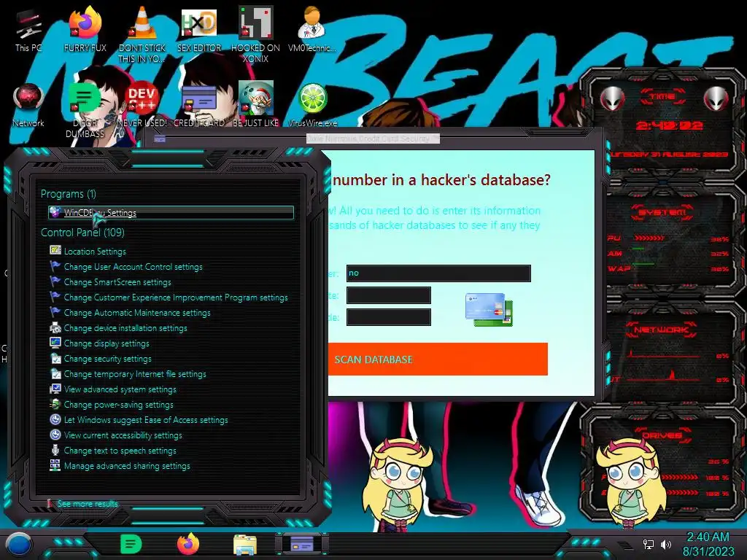Viewport: 747px width, 560px height.
Task: Open the FURRY FUX Firefox desktop icon
Action: [x=85, y=29]
